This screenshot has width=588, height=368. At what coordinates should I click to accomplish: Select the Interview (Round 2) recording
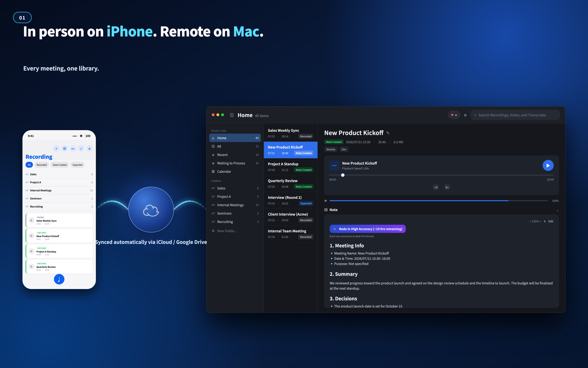tap(291, 200)
